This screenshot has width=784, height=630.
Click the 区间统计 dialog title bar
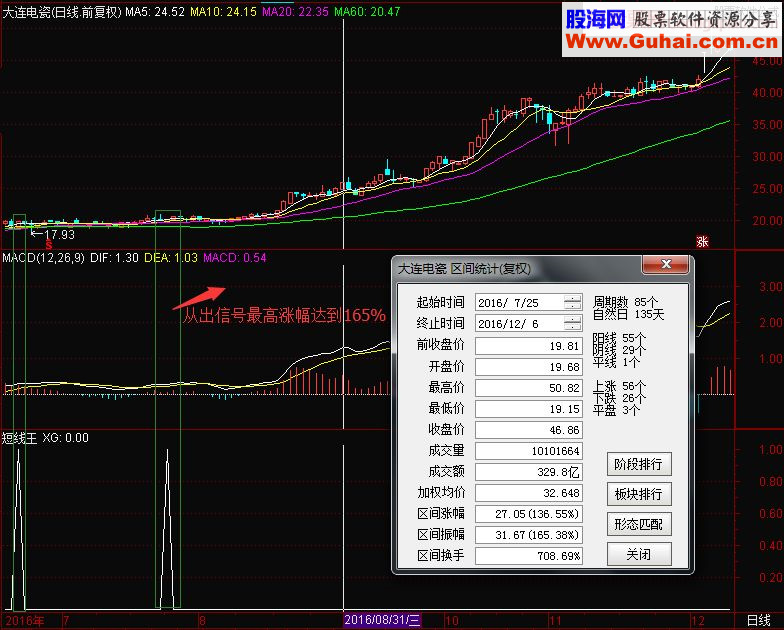518,268
